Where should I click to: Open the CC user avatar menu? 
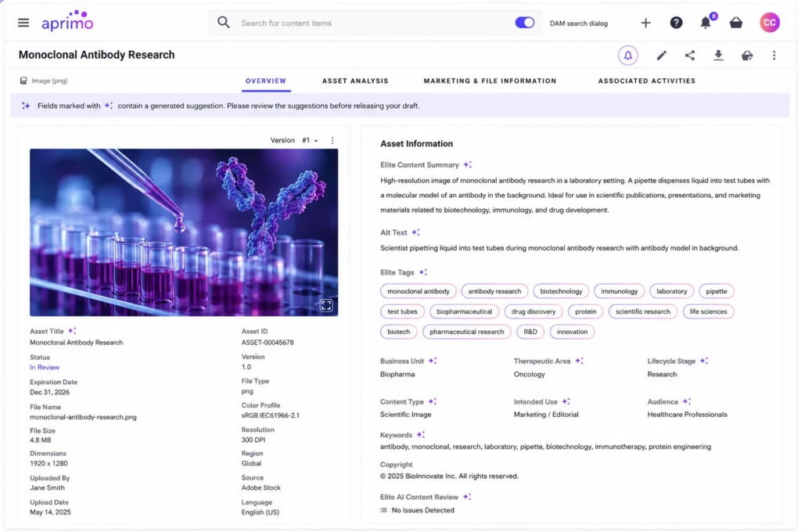770,23
